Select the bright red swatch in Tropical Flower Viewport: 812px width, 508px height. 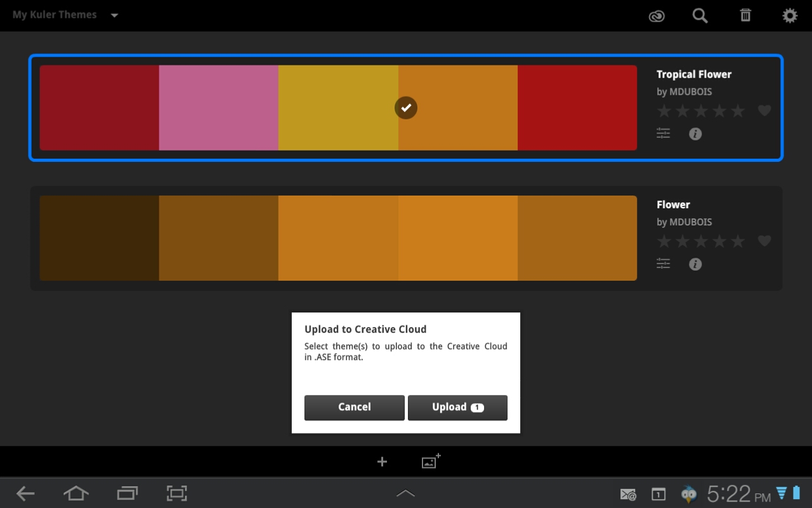pos(577,108)
